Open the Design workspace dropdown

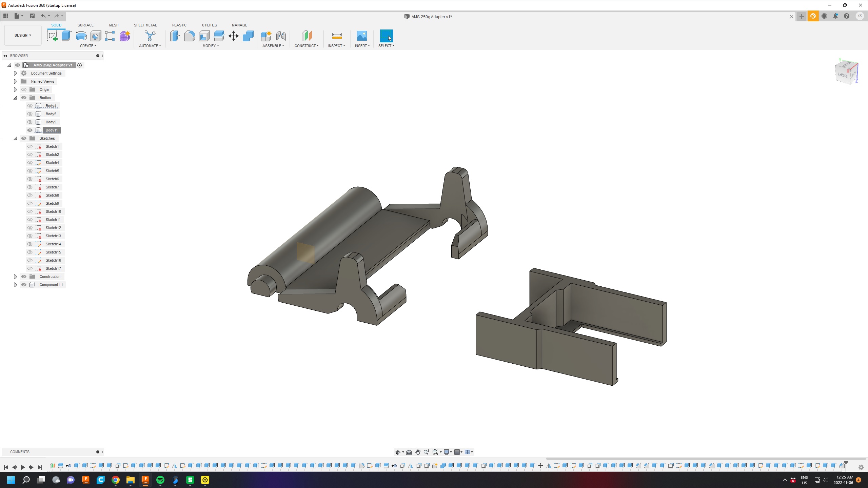(22, 35)
